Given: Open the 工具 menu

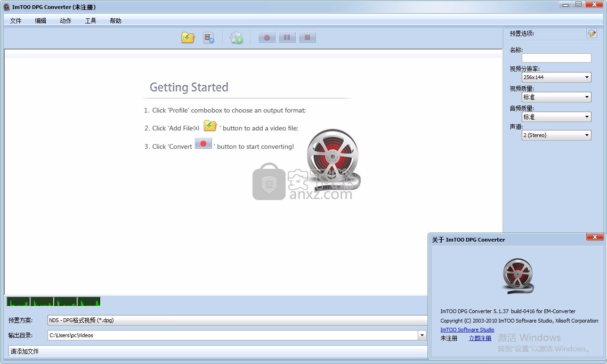Looking at the screenshot, I should point(91,21).
